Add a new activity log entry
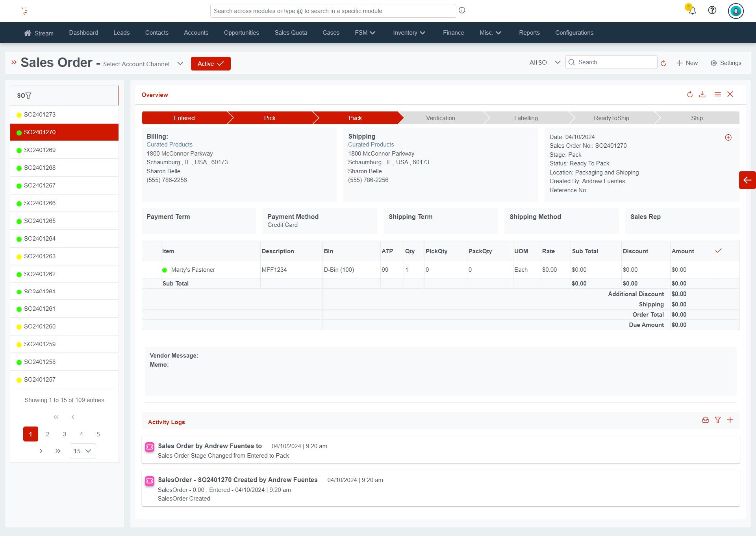The image size is (756, 536). [731, 420]
